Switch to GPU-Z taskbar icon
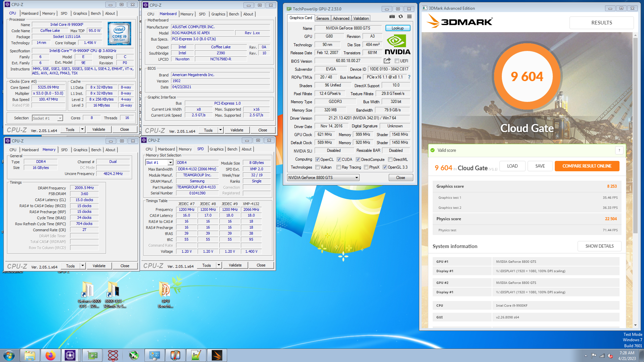The height and width of the screenshot is (362, 644). pos(92,355)
